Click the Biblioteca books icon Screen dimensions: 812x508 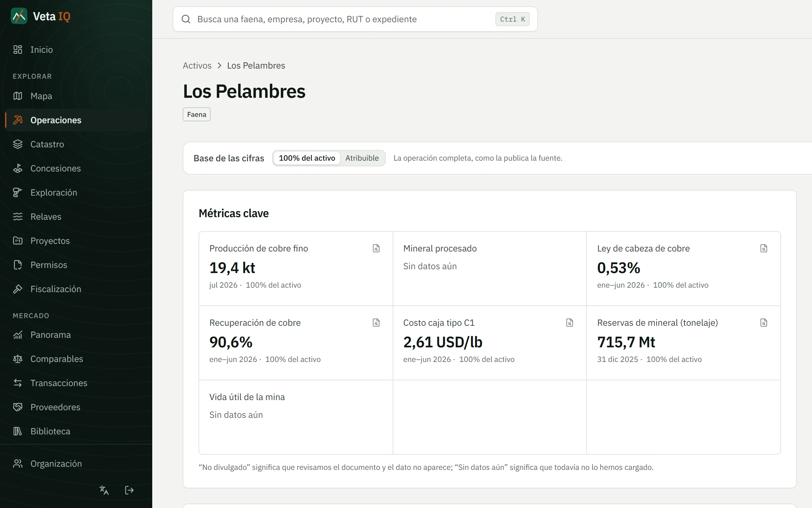(x=18, y=431)
